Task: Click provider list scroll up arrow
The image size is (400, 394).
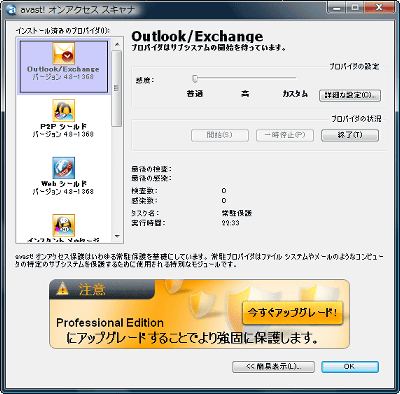Action: (x=117, y=44)
